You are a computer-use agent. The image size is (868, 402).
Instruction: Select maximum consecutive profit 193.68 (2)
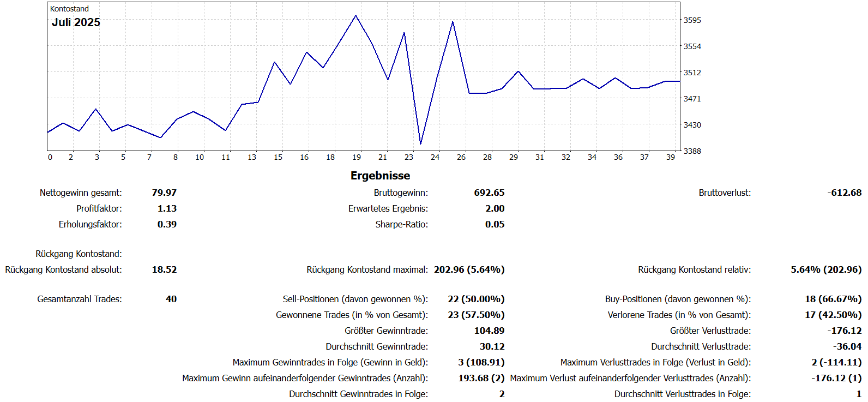pyautogui.click(x=481, y=378)
